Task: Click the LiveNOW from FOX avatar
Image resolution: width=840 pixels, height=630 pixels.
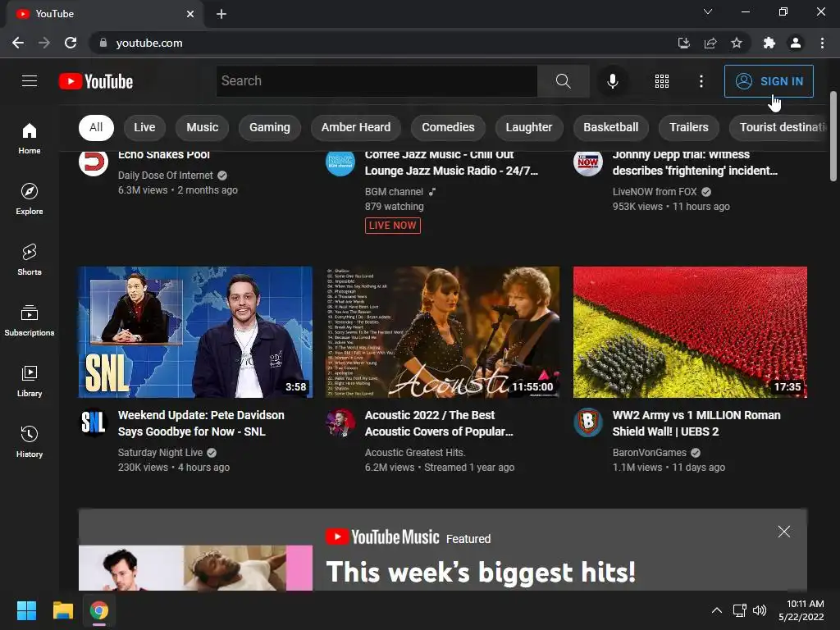Action: point(587,163)
